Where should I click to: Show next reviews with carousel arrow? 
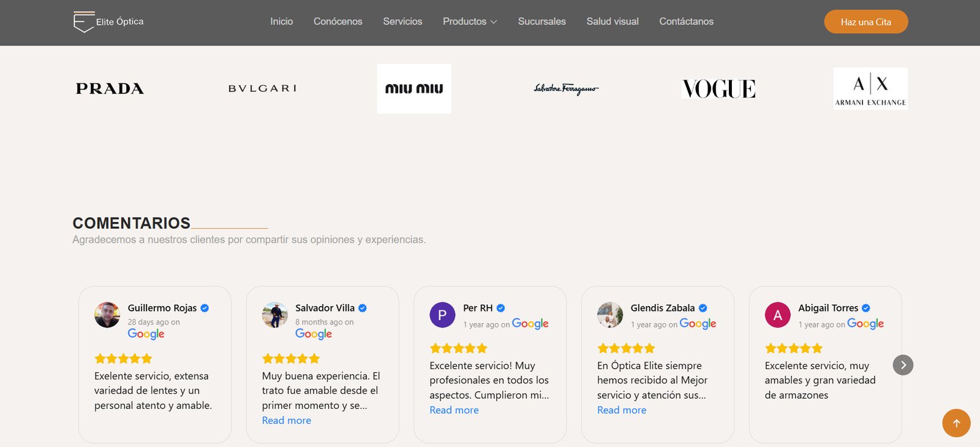click(x=903, y=365)
